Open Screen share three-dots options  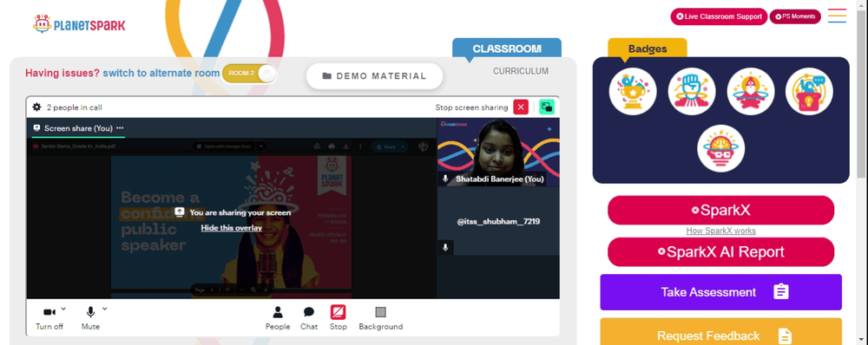point(120,128)
